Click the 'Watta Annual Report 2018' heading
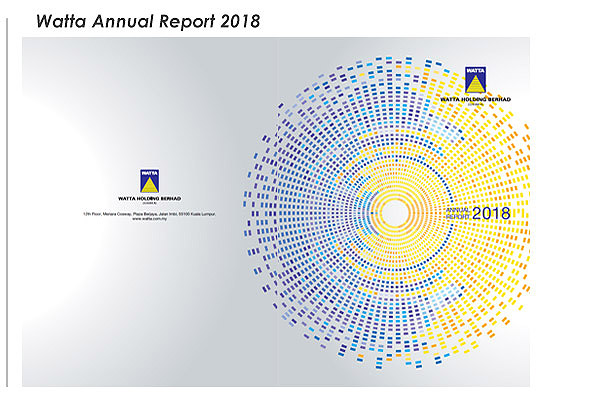589x393 pixels. tap(148, 21)
